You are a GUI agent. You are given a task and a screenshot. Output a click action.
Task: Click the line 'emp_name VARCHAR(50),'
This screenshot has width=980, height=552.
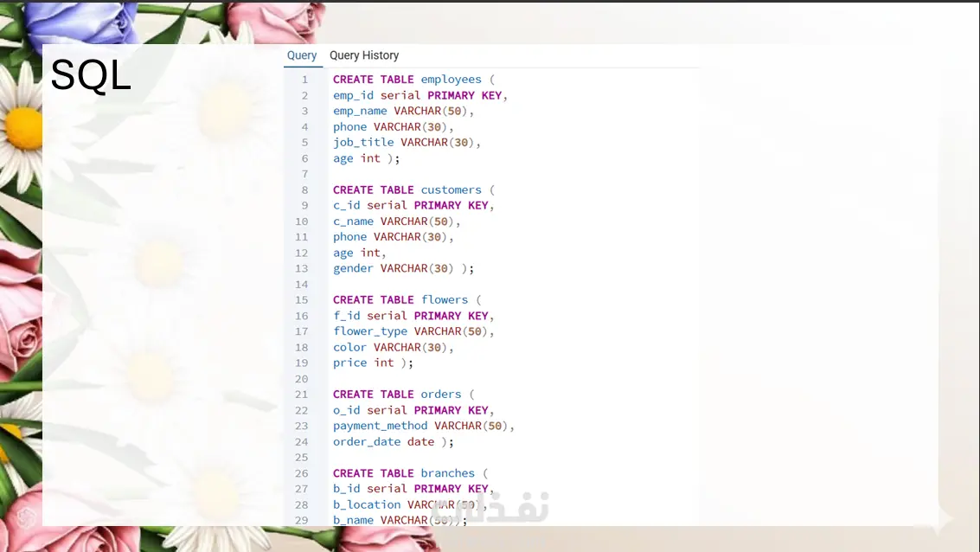pyautogui.click(x=403, y=112)
